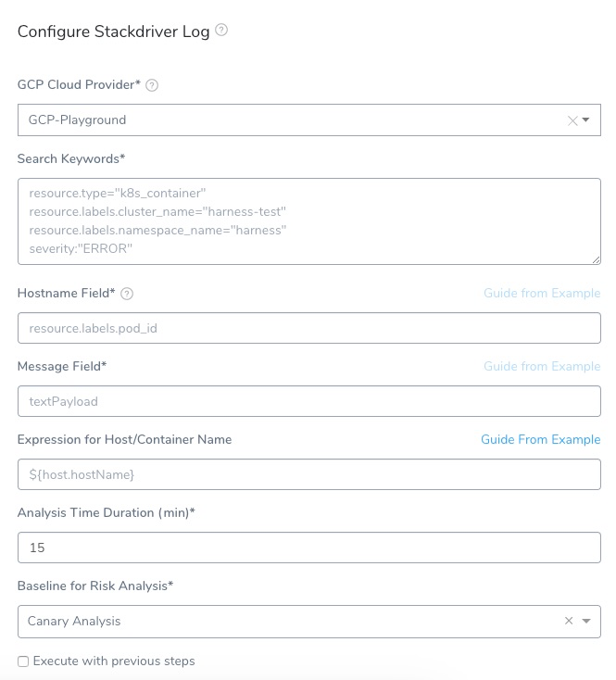
Task: Clear GCP-Playground selection with X icon
Action: pyautogui.click(x=572, y=120)
